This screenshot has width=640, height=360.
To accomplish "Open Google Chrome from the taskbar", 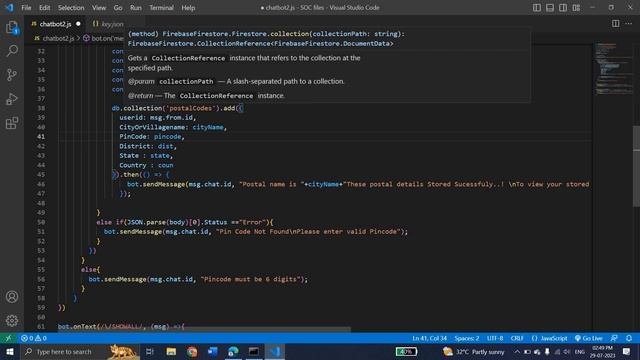I will tap(192, 351).
